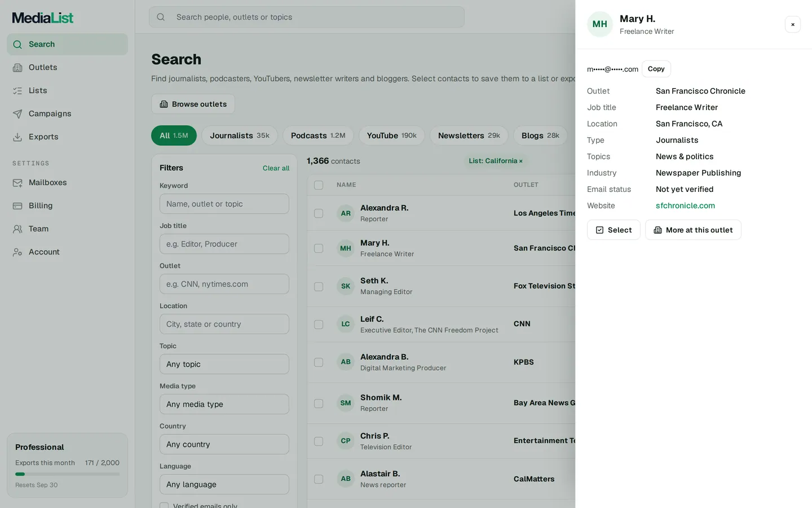Click the Team person icon

(17, 229)
